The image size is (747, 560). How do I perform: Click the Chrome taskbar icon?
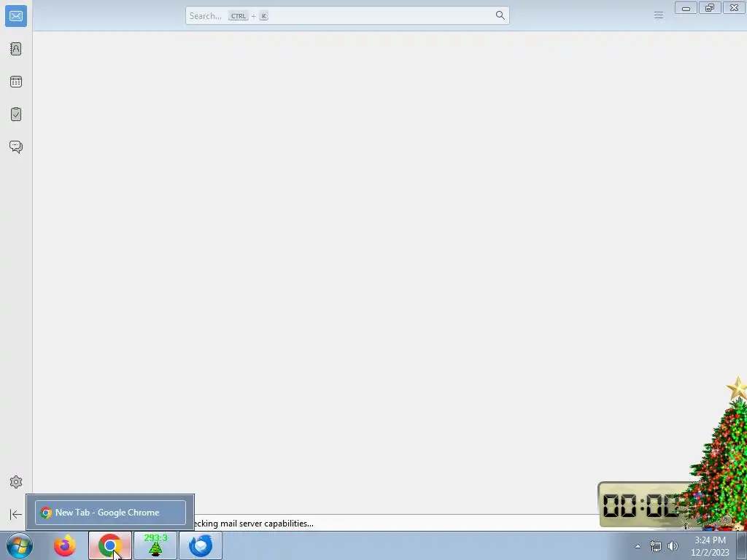click(110, 545)
